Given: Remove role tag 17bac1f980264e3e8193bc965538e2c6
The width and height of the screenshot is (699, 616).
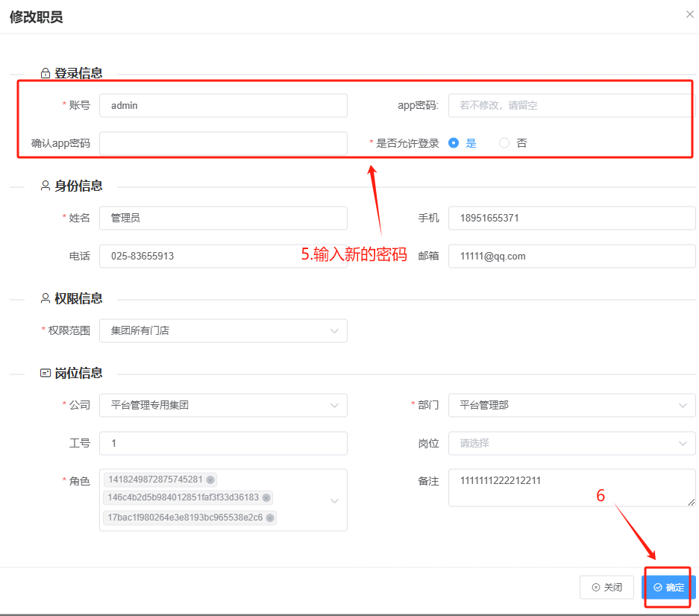Looking at the screenshot, I should [269, 518].
